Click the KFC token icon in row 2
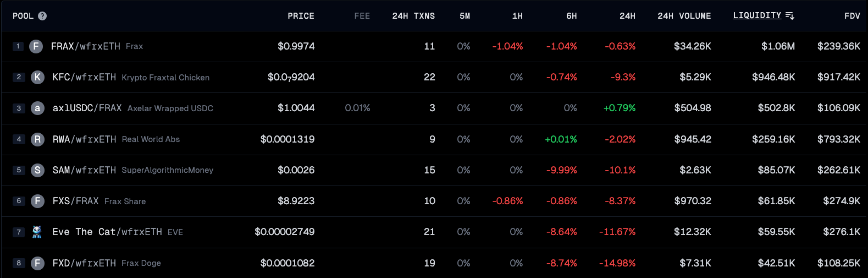 [x=37, y=77]
